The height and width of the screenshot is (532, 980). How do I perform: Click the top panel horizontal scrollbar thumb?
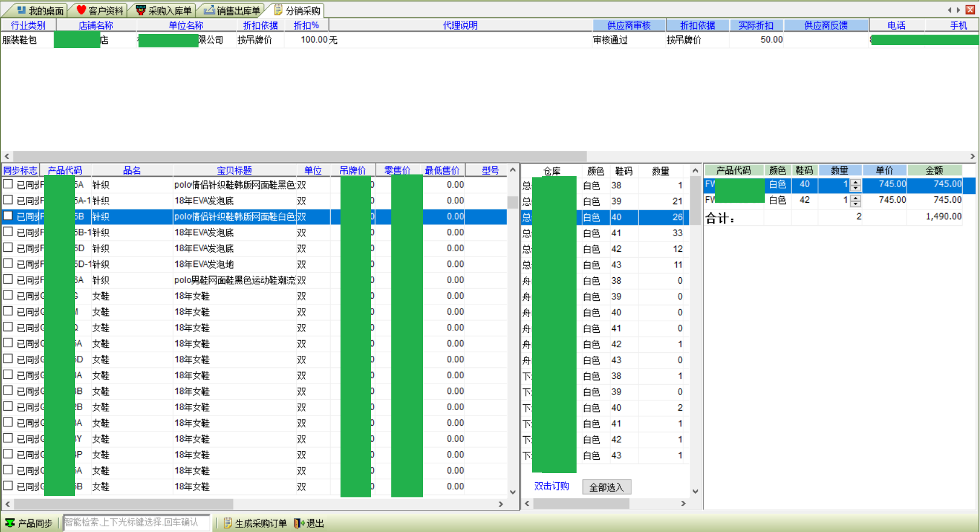pyautogui.click(x=300, y=157)
